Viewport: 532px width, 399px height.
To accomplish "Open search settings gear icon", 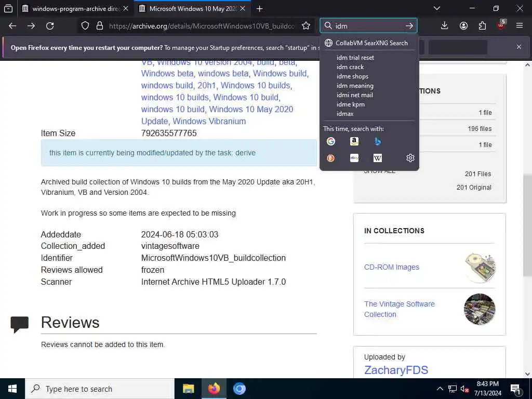I will coord(410,158).
